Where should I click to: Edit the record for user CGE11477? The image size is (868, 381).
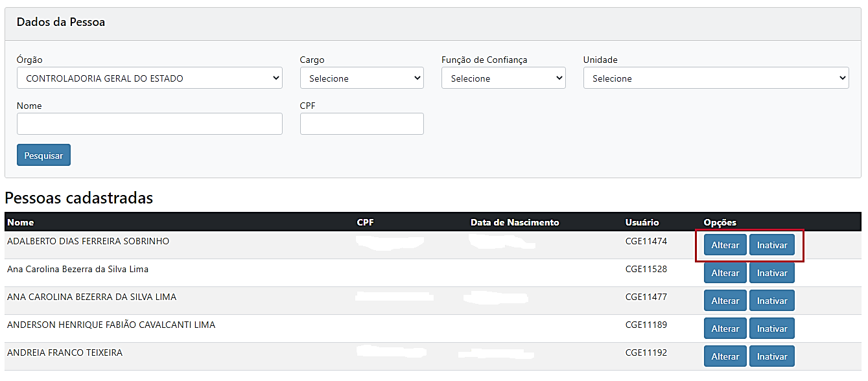pos(725,301)
